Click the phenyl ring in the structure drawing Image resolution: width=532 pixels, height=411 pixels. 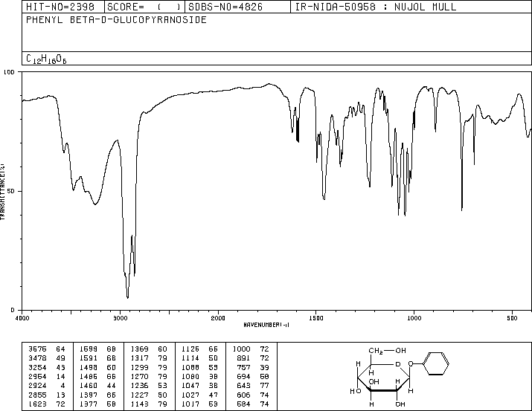436,364
